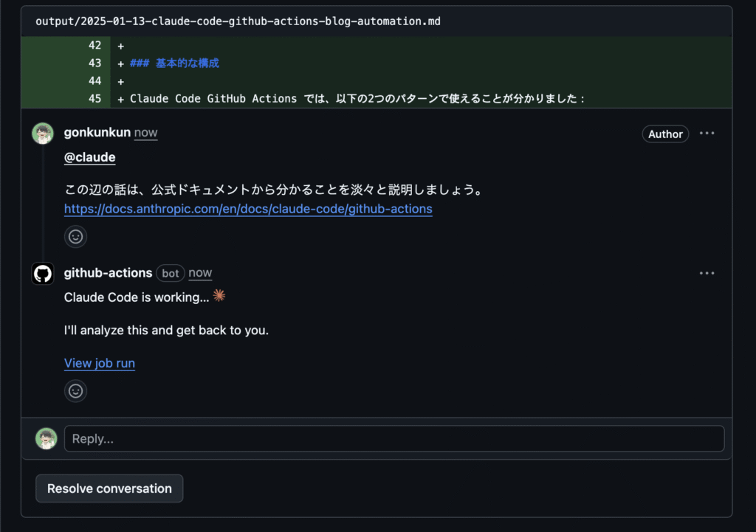
Task: Open the docs.anthropic.com github-actions link
Action: click(248, 209)
